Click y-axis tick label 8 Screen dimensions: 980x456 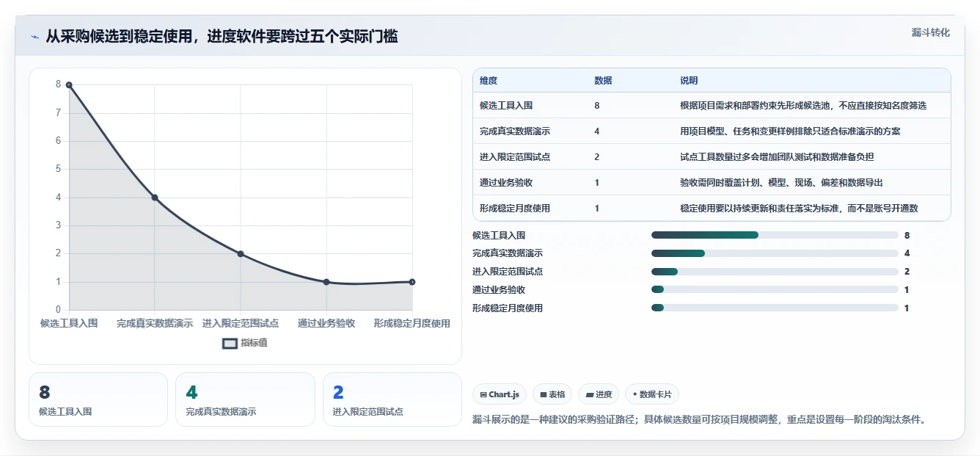pos(58,84)
